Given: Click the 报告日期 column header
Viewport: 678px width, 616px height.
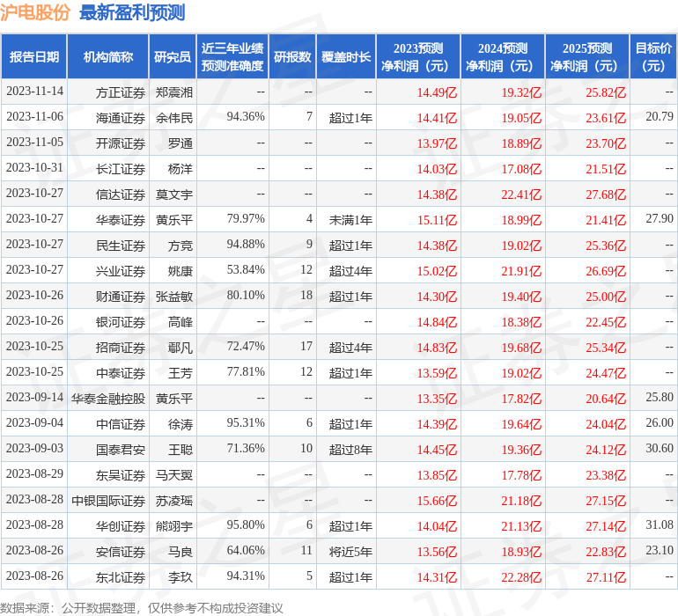Looking at the screenshot, I should tap(33, 56).
